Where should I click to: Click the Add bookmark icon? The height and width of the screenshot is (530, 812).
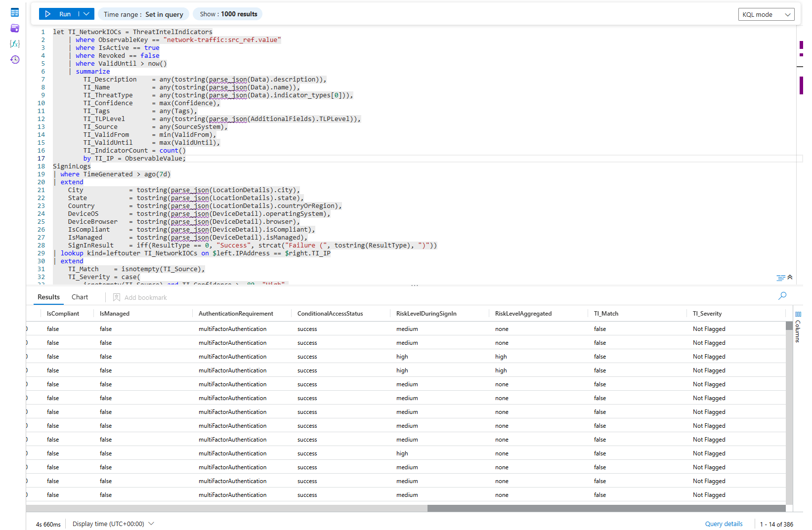coord(117,297)
